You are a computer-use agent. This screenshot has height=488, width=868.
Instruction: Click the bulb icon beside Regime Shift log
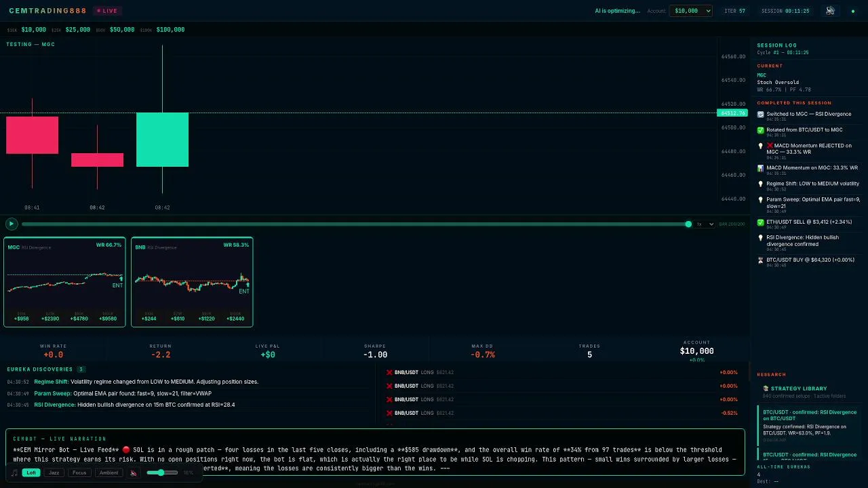point(760,184)
